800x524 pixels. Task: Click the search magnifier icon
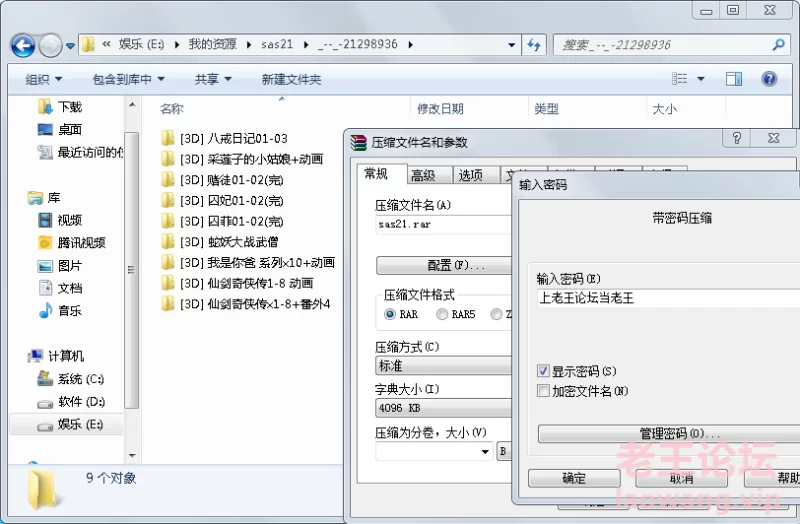click(x=779, y=45)
